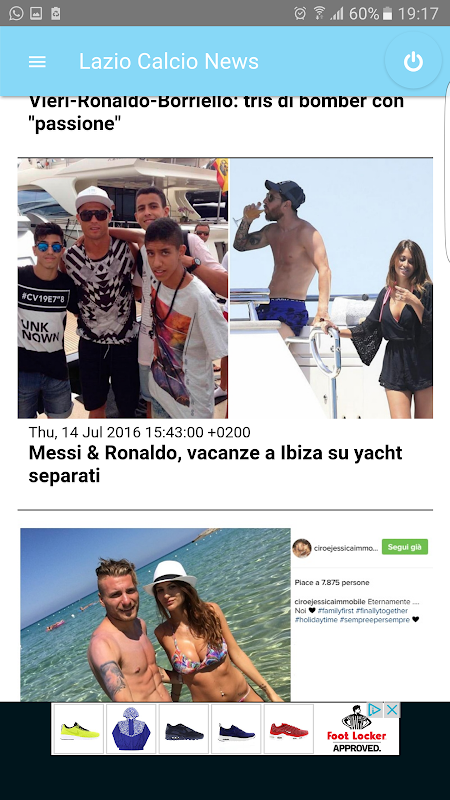This screenshot has width=450, height=800.
Task: Open the AdChoices info icon
Action: pyautogui.click(x=375, y=709)
